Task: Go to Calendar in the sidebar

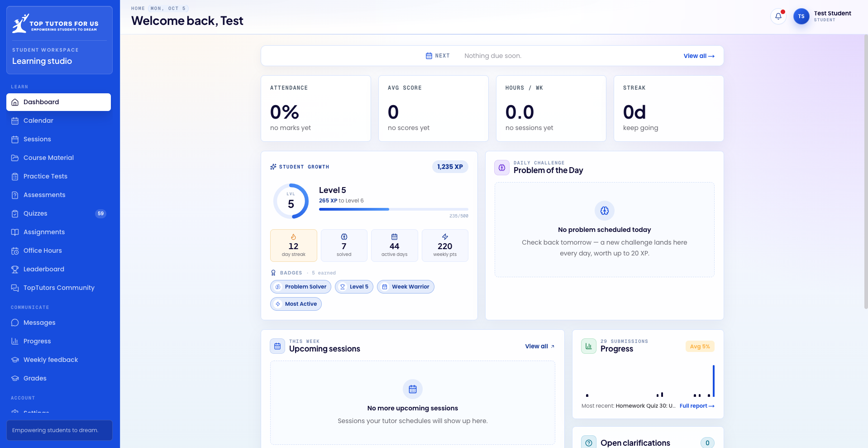Action: coord(58,120)
